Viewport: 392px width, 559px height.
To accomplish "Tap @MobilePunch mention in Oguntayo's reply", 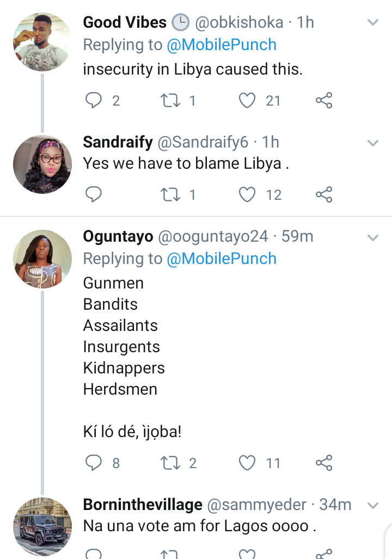I will coord(221,259).
